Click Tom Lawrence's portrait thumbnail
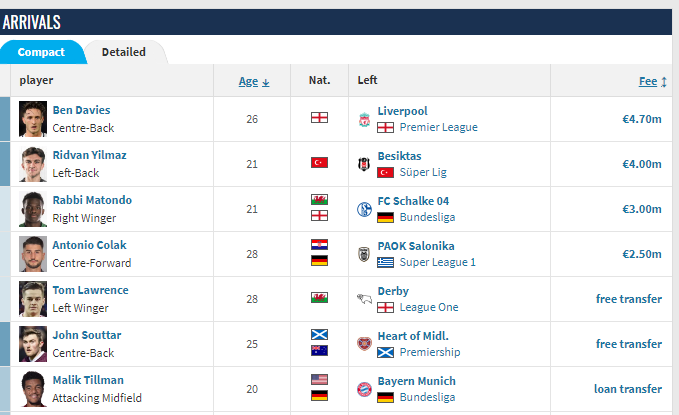 click(33, 299)
